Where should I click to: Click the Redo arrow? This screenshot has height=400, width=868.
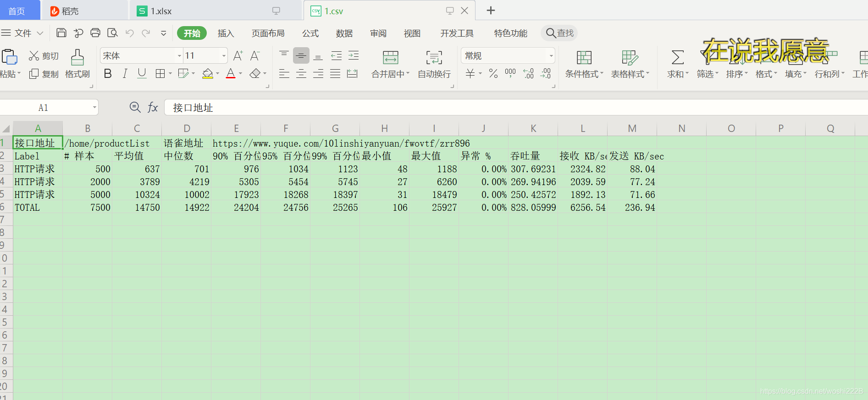pos(146,33)
